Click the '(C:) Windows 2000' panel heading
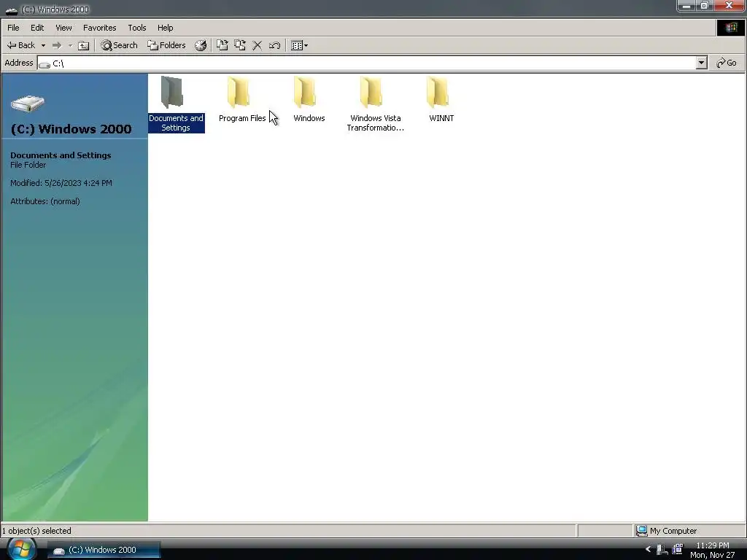The height and width of the screenshot is (560, 747). click(x=71, y=129)
